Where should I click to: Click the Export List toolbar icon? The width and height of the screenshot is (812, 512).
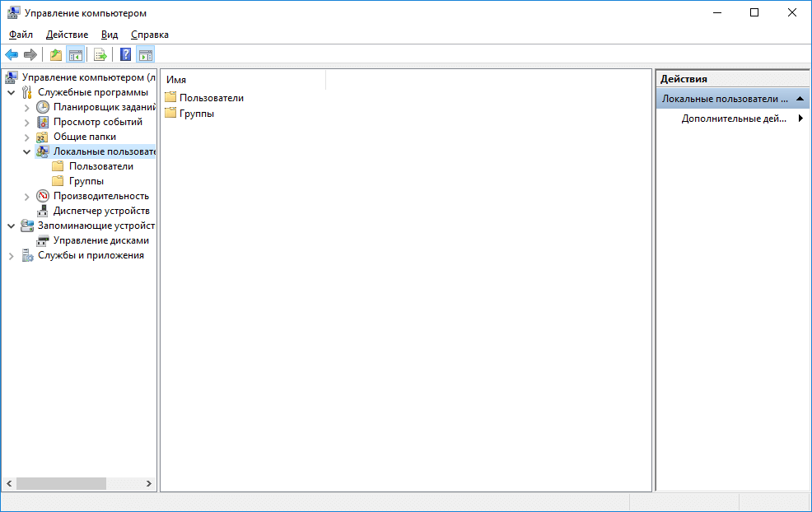[100, 54]
